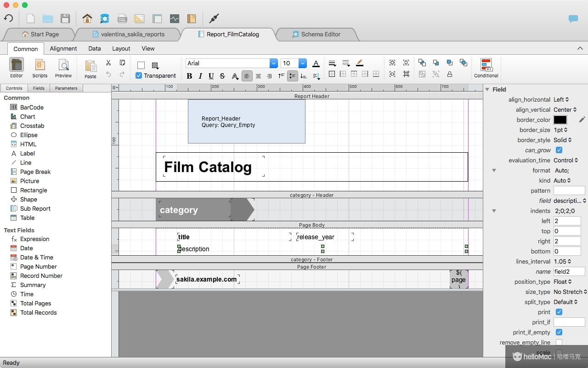Click the Cut scissors icon
The image size is (588, 368).
pyautogui.click(x=108, y=63)
